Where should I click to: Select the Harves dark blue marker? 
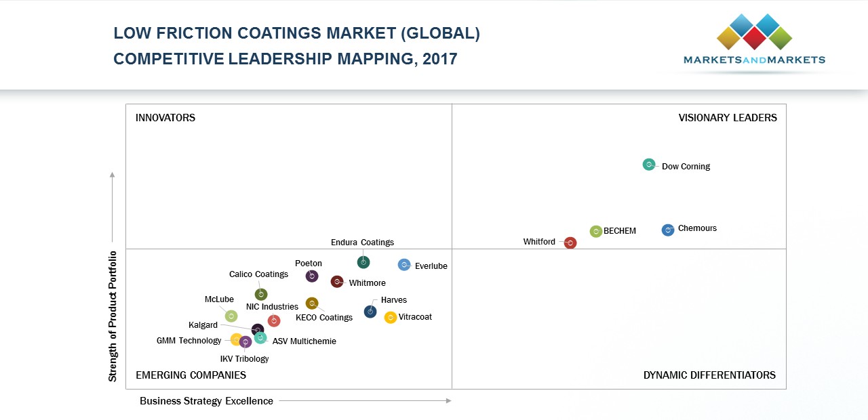click(x=370, y=312)
